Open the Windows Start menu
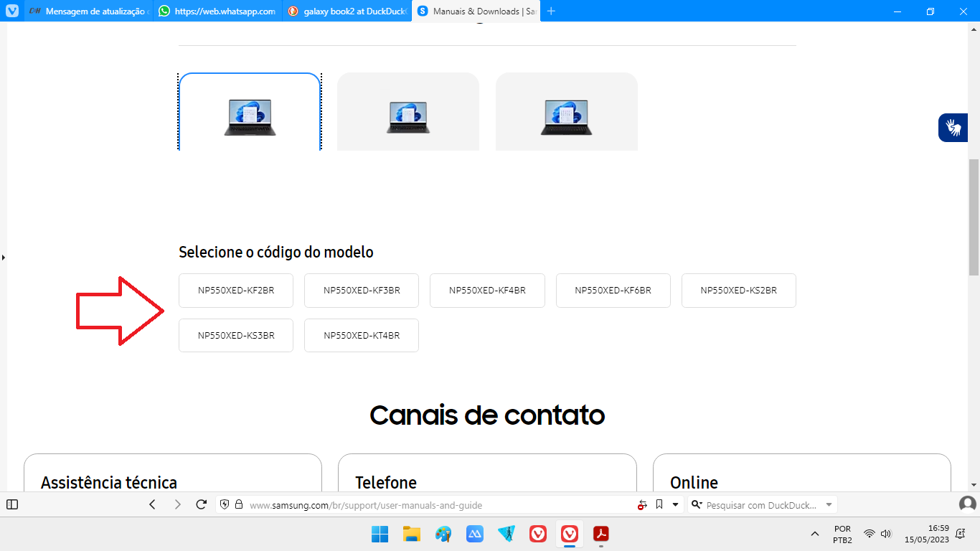 coord(380,534)
